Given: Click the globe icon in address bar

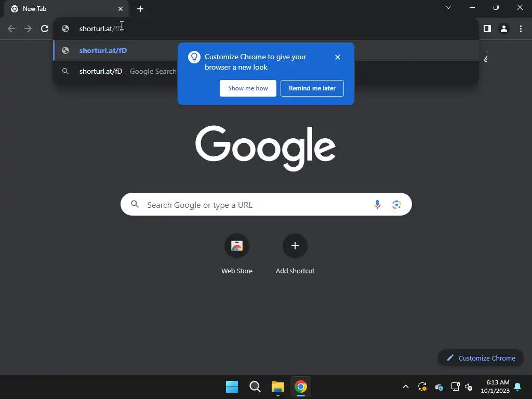Looking at the screenshot, I should 65,29.
